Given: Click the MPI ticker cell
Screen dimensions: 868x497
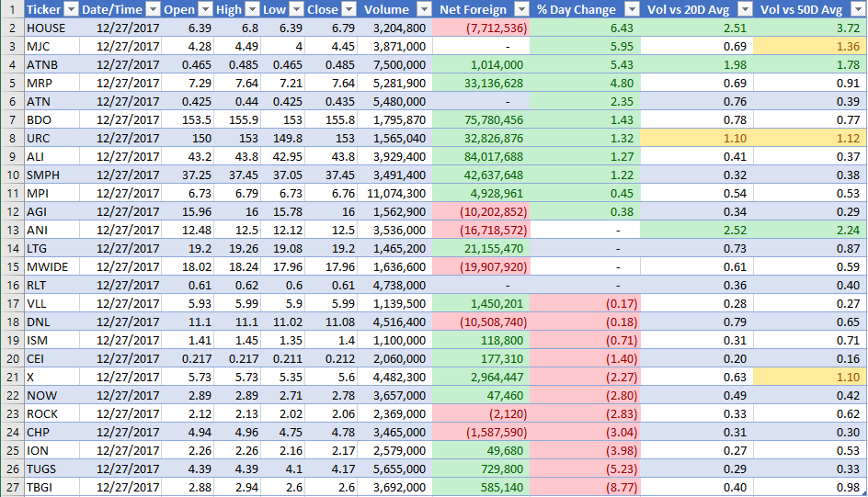Looking at the screenshot, I should tap(52, 193).
